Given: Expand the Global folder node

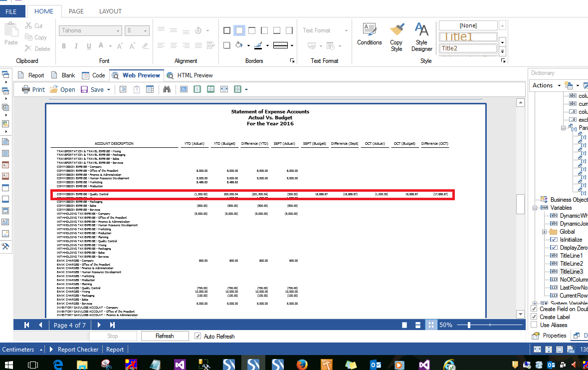Looking at the screenshot, I should (x=544, y=232).
